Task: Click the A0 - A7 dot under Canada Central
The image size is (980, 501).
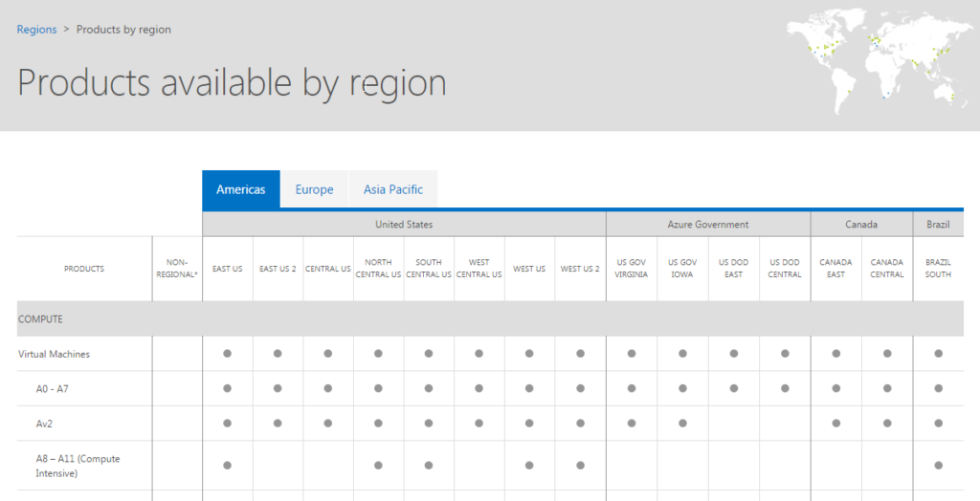Action: click(887, 388)
